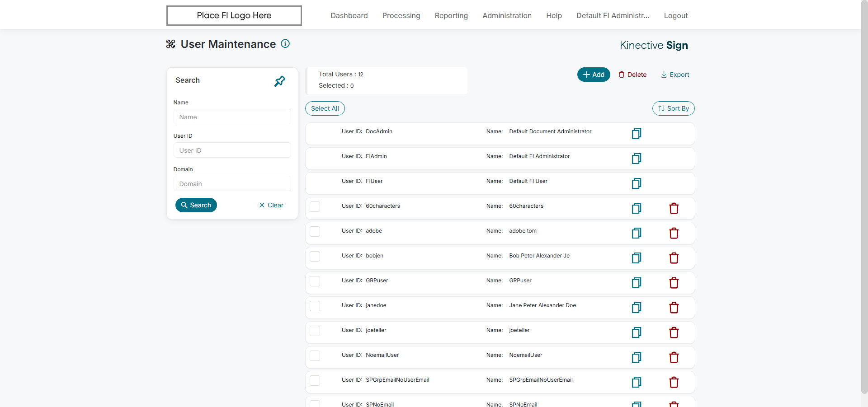
Task: Copy the 60characters user
Action: point(637,208)
